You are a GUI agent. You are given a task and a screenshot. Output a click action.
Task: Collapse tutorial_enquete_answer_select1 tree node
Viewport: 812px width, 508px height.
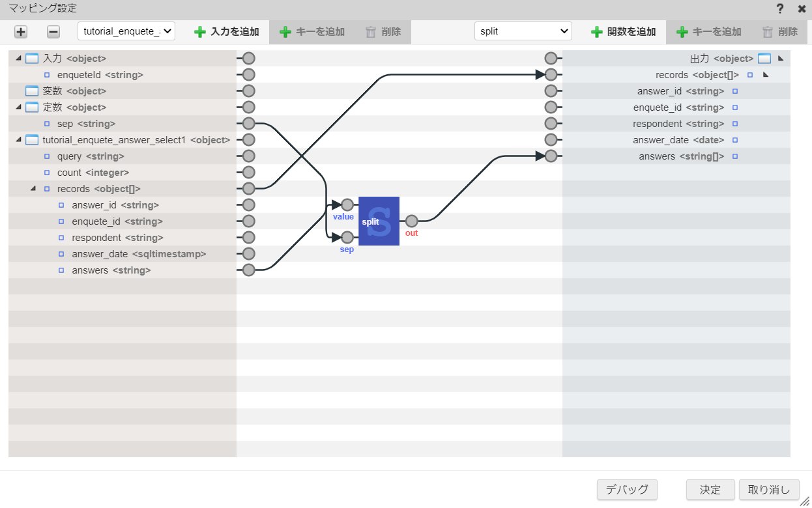[18, 140]
